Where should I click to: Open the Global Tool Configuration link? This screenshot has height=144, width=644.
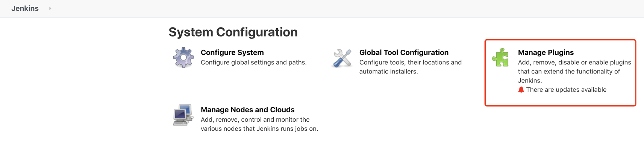tap(404, 52)
